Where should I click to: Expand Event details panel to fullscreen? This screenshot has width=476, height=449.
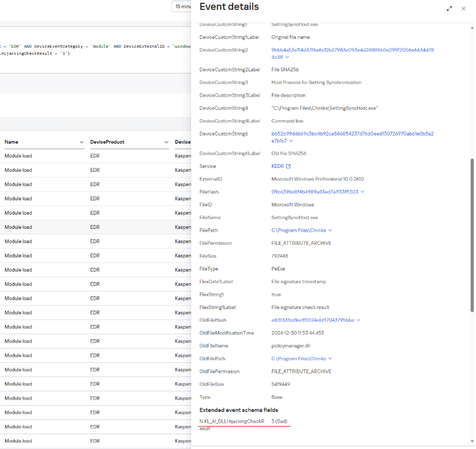pos(450,9)
